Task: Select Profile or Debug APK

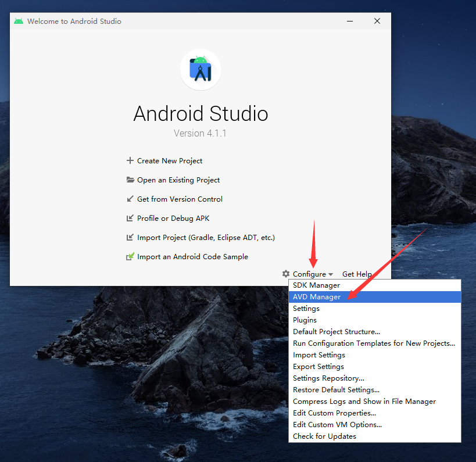Action: pos(173,219)
